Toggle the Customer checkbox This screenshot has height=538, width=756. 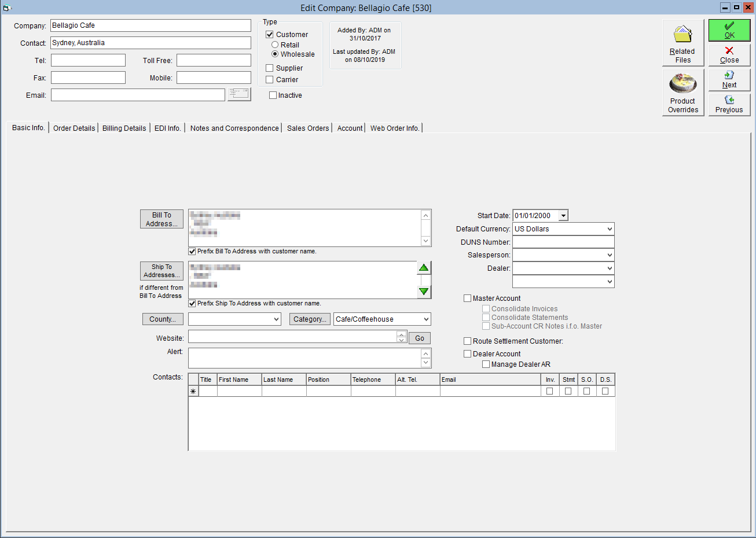pyautogui.click(x=270, y=35)
